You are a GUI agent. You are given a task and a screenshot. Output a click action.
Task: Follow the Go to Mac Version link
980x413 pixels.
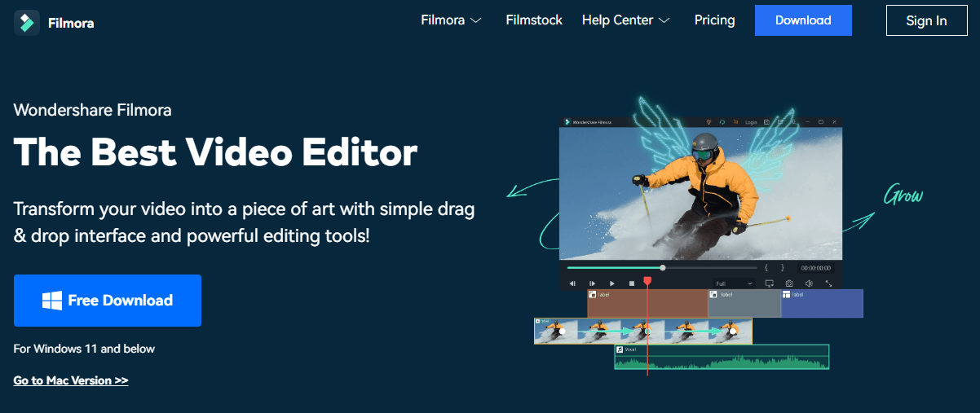point(71,380)
